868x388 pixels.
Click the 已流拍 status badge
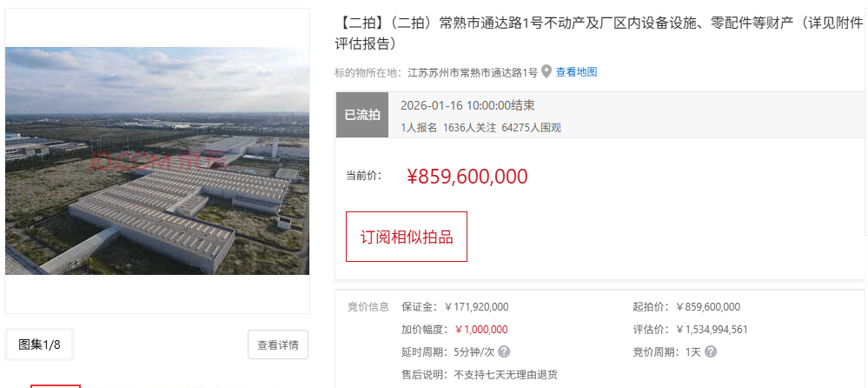(362, 114)
